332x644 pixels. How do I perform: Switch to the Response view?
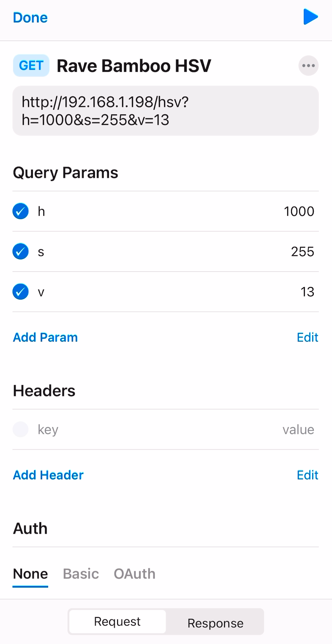point(215,623)
